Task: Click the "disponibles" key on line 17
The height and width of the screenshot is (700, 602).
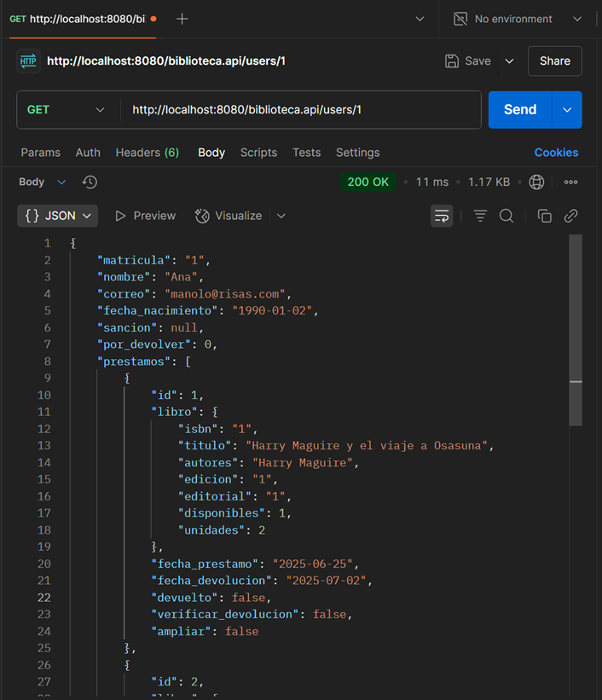Action: (x=221, y=513)
